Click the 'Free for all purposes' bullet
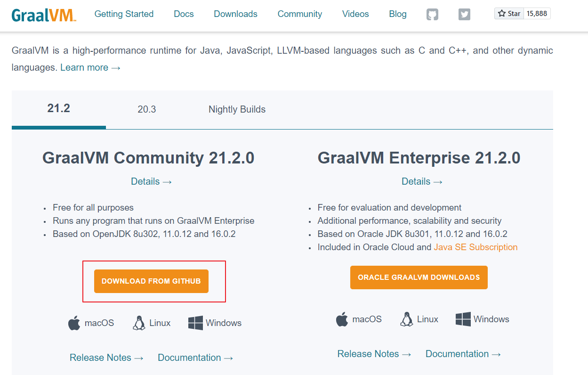Screen dimensions: 588x375 (93, 208)
